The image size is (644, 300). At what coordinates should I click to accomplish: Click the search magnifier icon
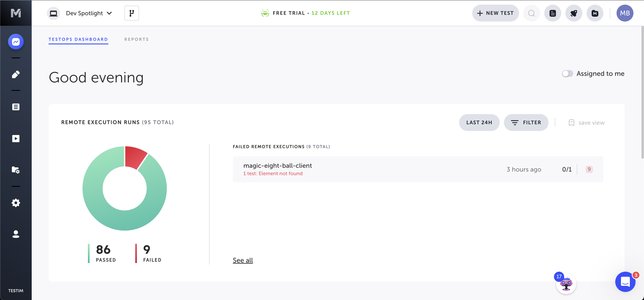(532, 13)
